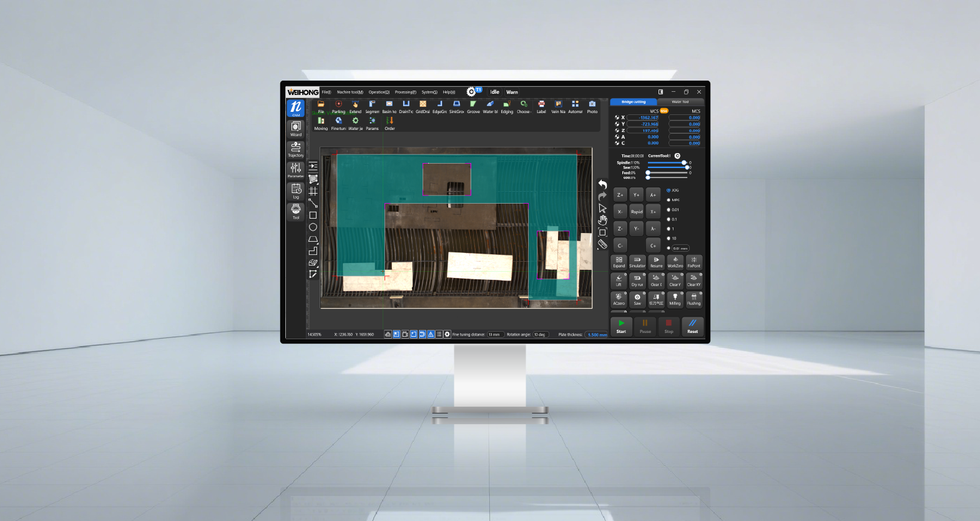Image resolution: width=980 pixels, height=521 pixels.
Task: Select the 10 step increment option
Action: coord(669,238)
